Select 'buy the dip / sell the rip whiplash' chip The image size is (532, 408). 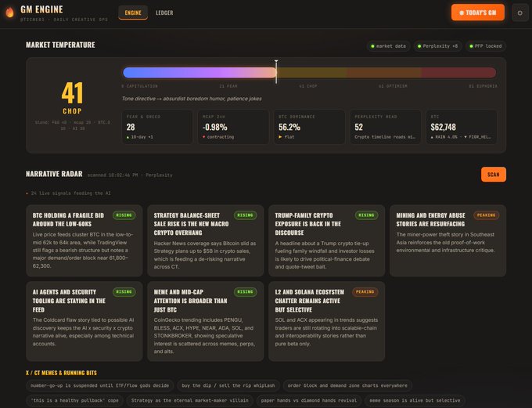pyautogui.click(x=228, y=385)
